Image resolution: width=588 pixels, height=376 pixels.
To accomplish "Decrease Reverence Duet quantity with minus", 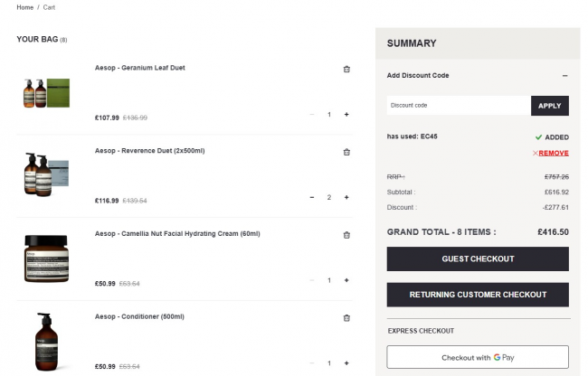I will click(312, 197).
